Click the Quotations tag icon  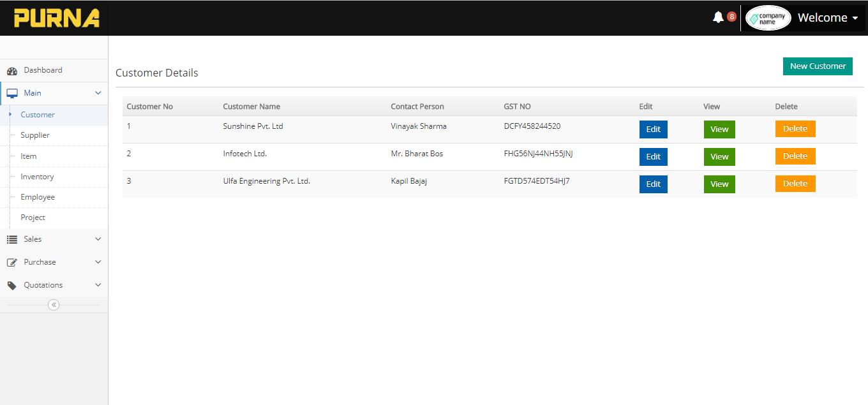point(11,284)
